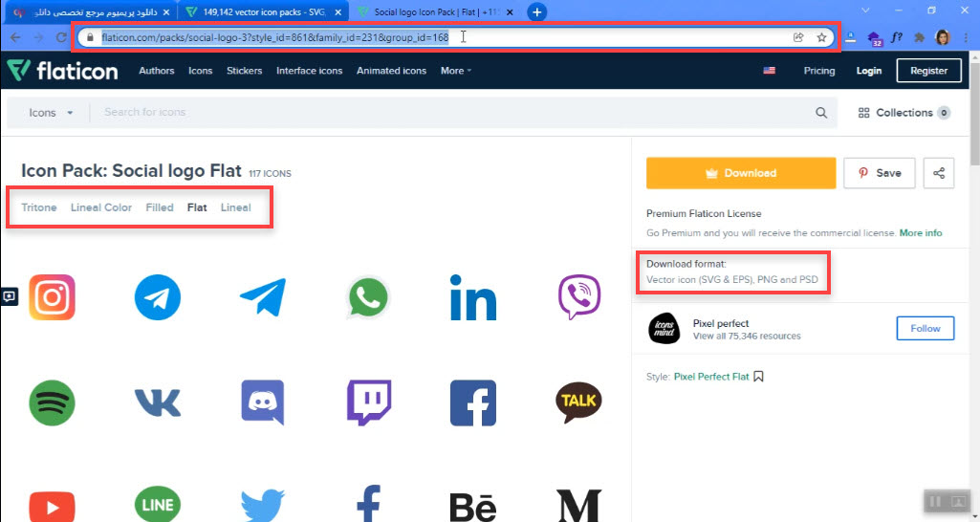The height and width of the screenshot is (522, 980).
Task: Open the Authors menu item
Action: click(x=156, y=71)
